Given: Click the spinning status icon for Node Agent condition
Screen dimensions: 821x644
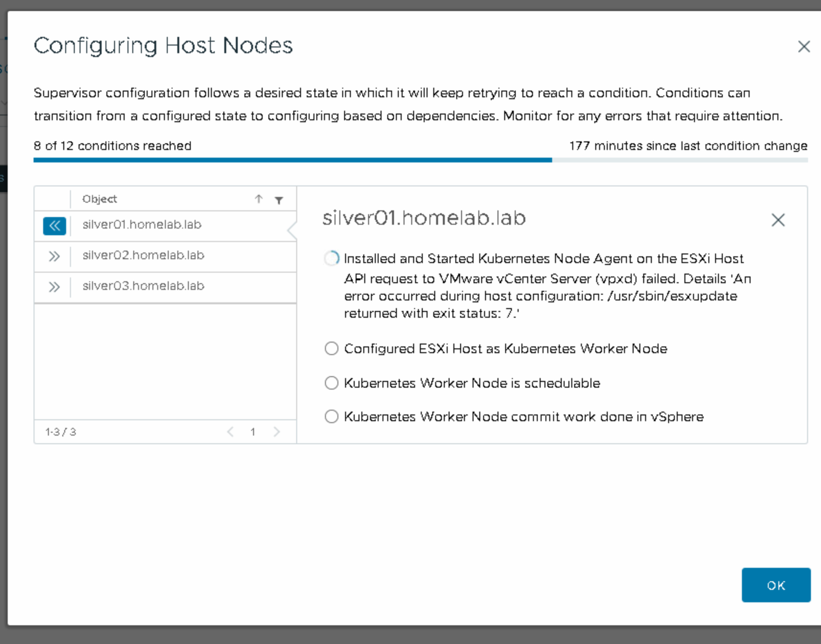Looking at the screenshot, I should point(331,259).
